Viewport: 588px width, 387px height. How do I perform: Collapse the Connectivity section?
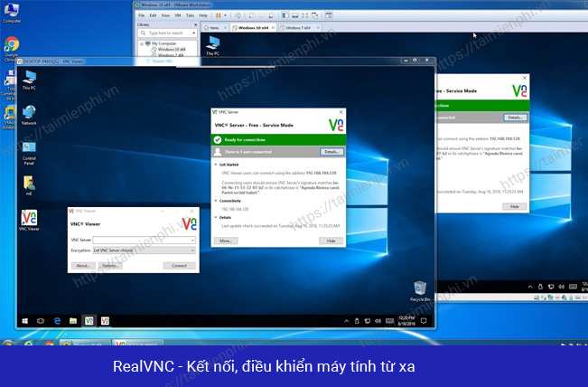click(x=216, y=201)
